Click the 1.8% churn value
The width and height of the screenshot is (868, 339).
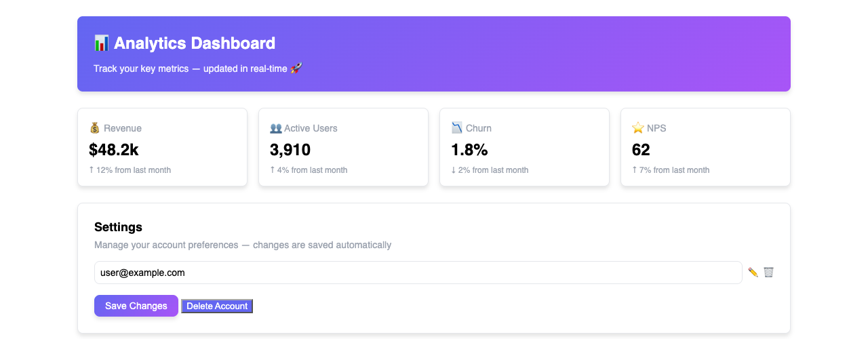click(x=469, y=150)
